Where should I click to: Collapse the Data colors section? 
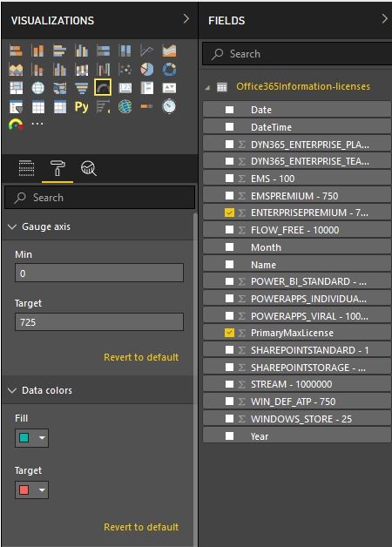pos(12,390)
